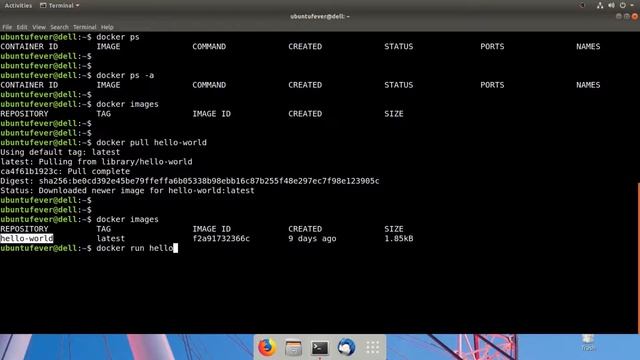Open the Terminal menu in menu bar
The width and height of the screenshot is (640, 360).
84,27
